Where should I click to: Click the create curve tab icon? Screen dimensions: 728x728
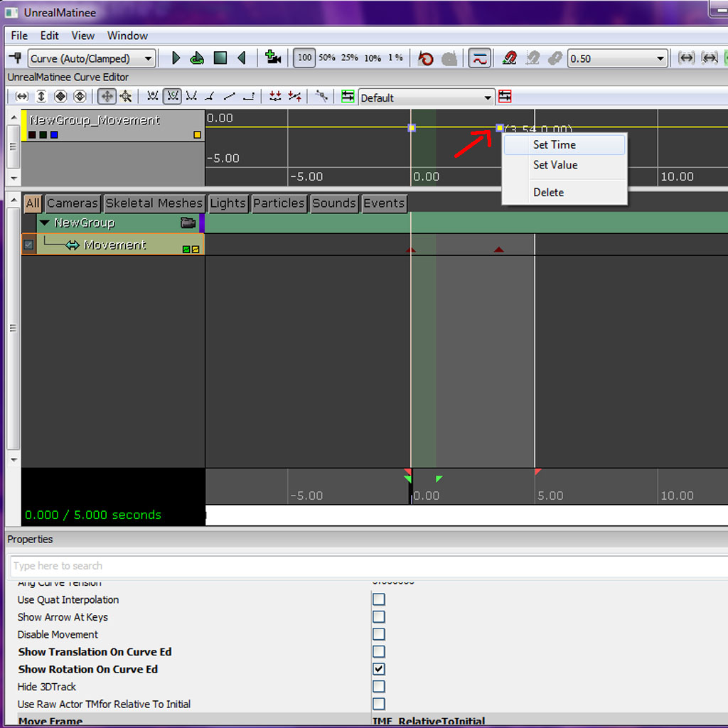pyautogui.click(x=348, y=96)
